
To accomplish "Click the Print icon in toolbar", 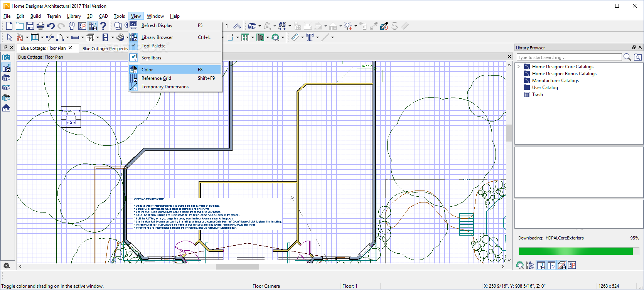I will [40, 26].
